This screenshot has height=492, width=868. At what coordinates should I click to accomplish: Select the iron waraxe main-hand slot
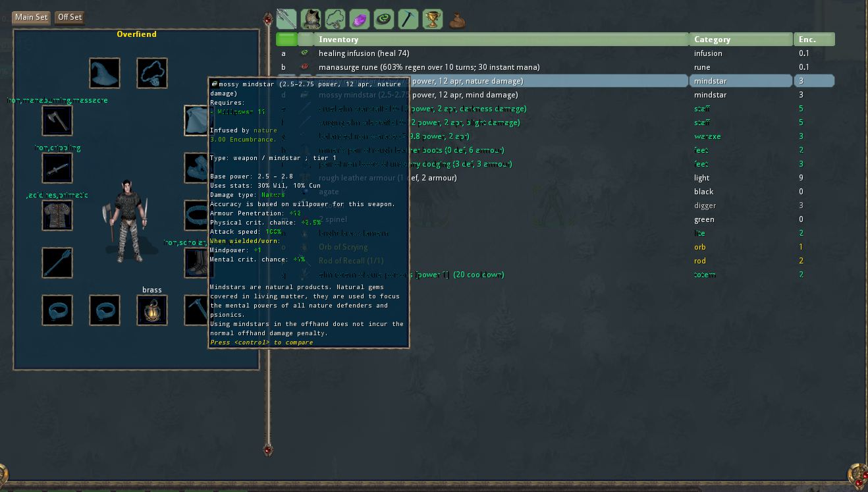coord(57,121)
